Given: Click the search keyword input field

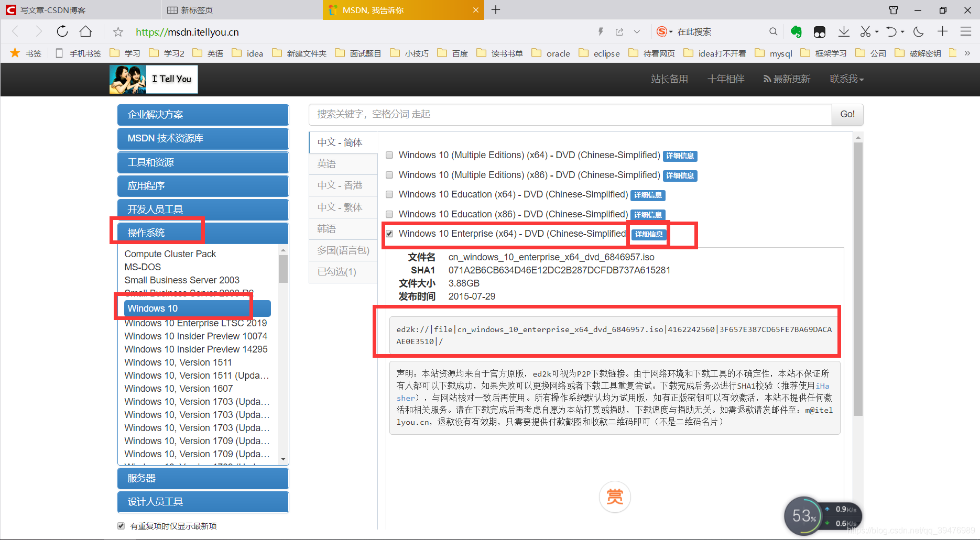Looking at the screenshot, I should [570, 114].
